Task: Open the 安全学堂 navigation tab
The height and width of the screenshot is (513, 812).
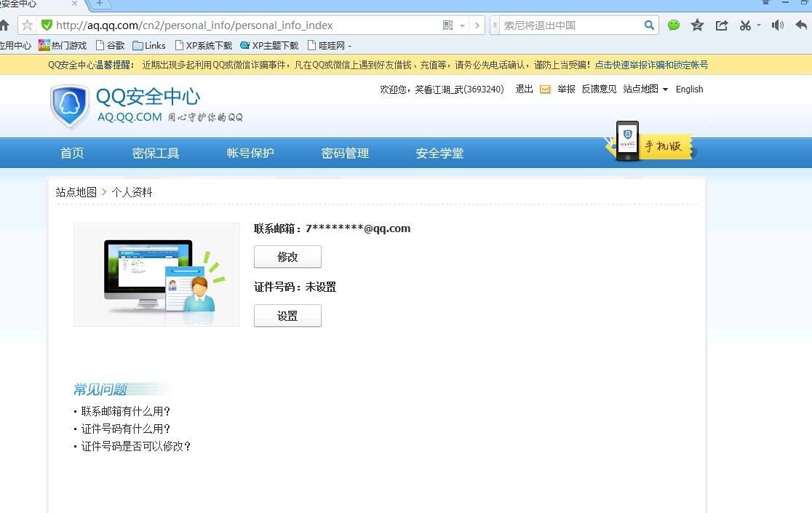Action: click(439, 154)
